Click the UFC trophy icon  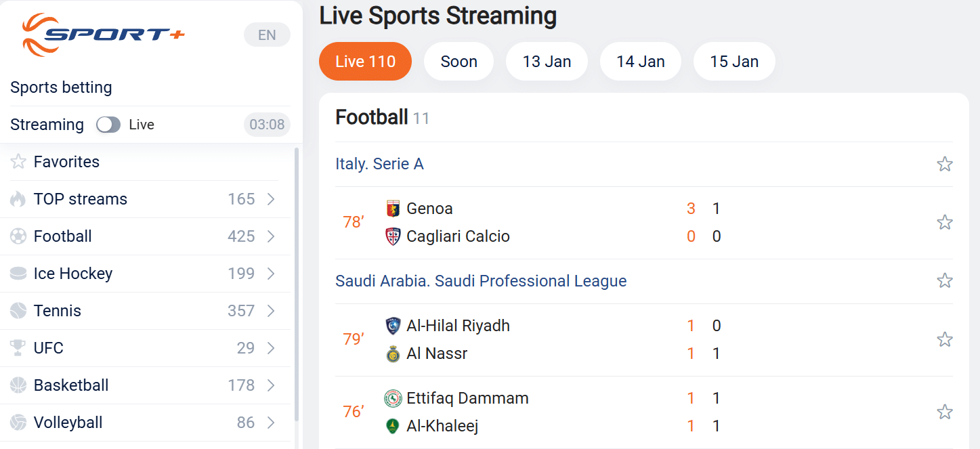18,348
